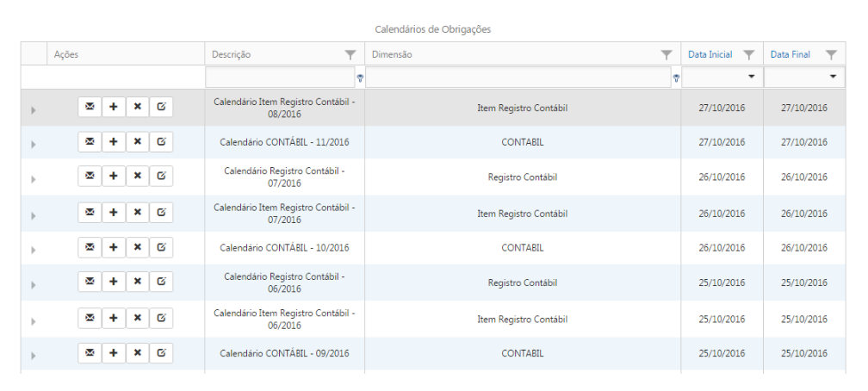Click envelope icon for Item Registro Contábil 08/2016 row
The height and width of the screenshot is (391, 868).
[x=90, y=107]
